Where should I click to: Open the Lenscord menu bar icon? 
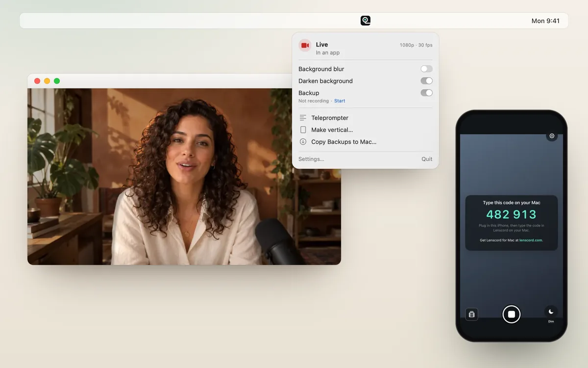click(366, 21)
